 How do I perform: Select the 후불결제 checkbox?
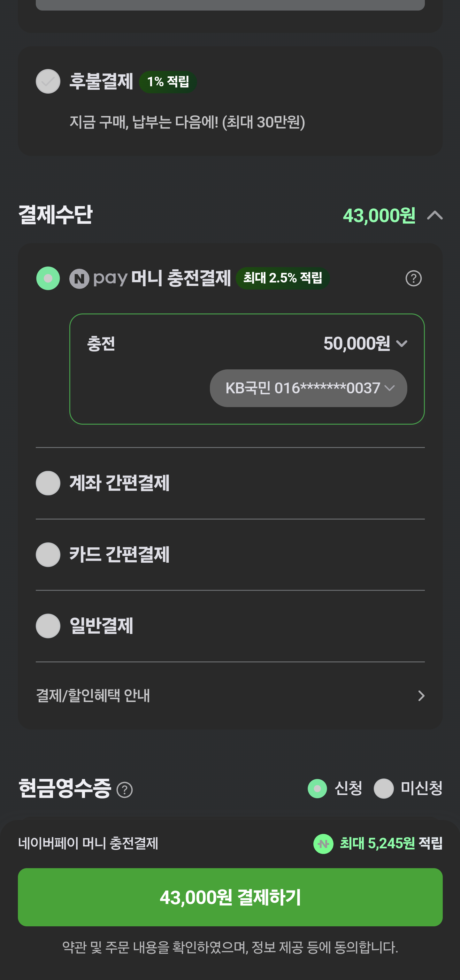click(48, 81)
